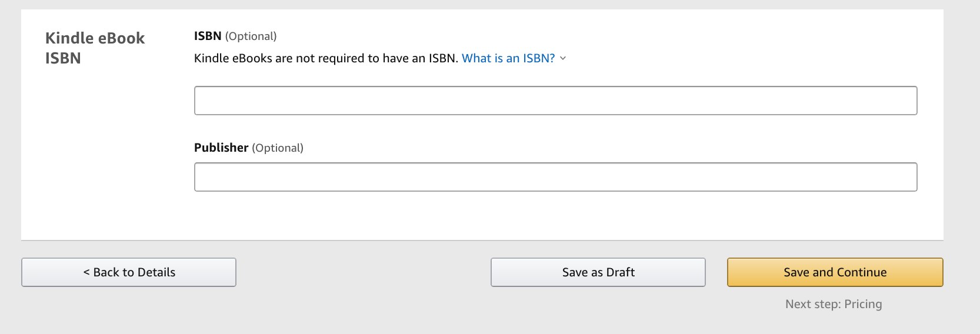This screenshot has width=980, height=334.
Task: Click the left arrow in Back to Details
Action: point(86,272)
